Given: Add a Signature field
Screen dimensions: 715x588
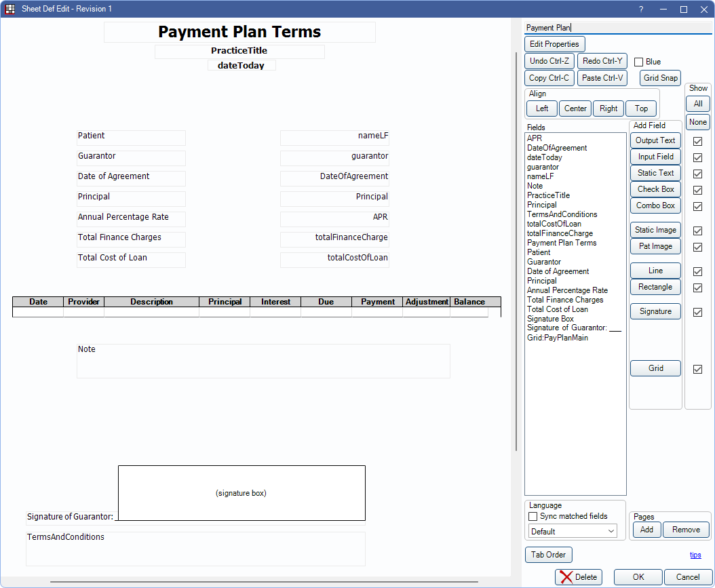Looking at the screenshot, I should (655, 311).
